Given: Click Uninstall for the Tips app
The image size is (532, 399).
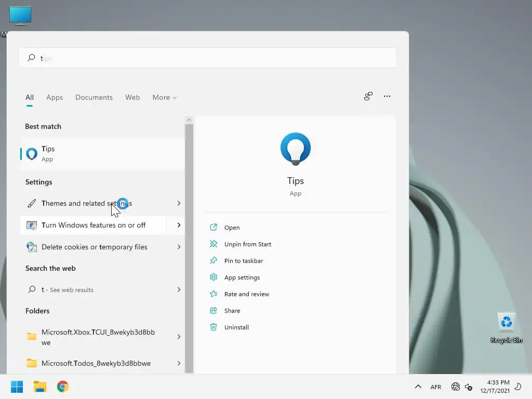Looking at the screenshot, I should pyautogui.click(x=236, y=327).
